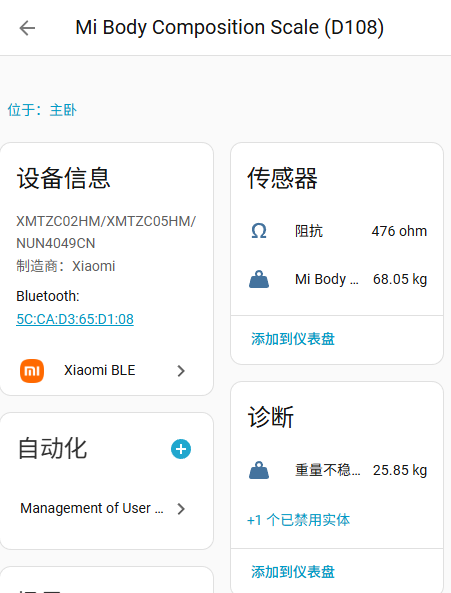Click the Xiaomi BLE logo icon
The width and height of the screenshot is (451, 593).
click(x=32, y=371)
